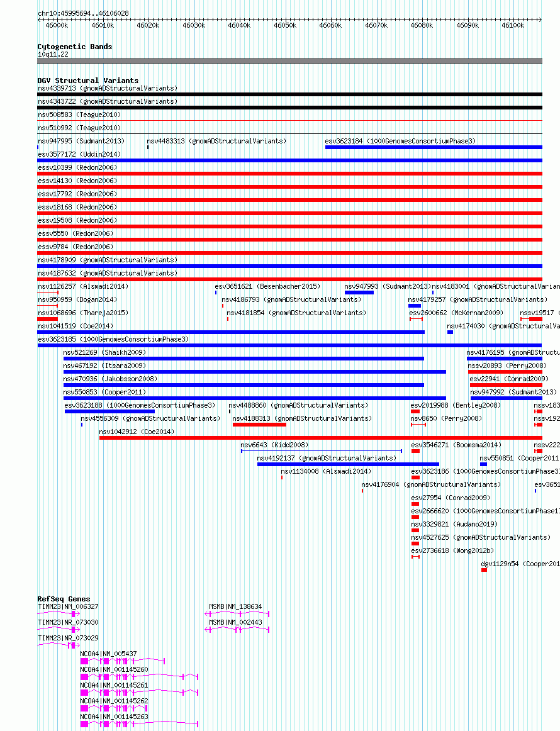Open the nsv508583 Teague2010 variant label
Viewport: 560px width, 731px height.
click(x=79, y=114)
